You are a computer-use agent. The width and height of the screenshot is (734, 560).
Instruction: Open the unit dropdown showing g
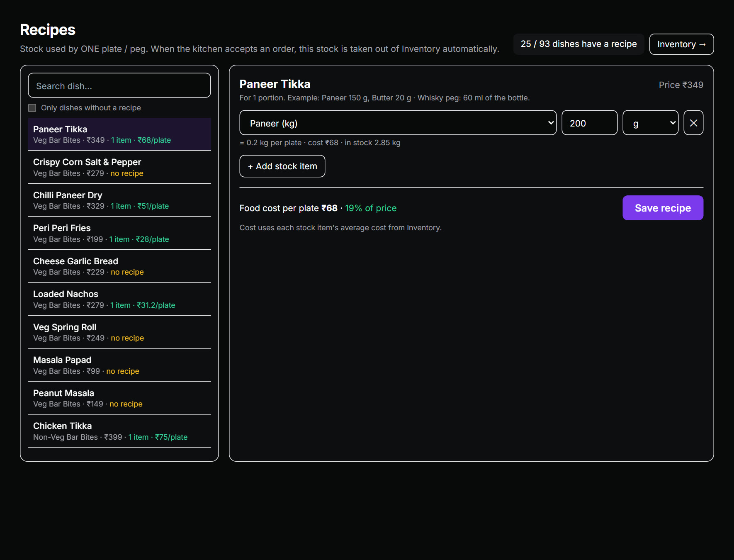point(650,123)
